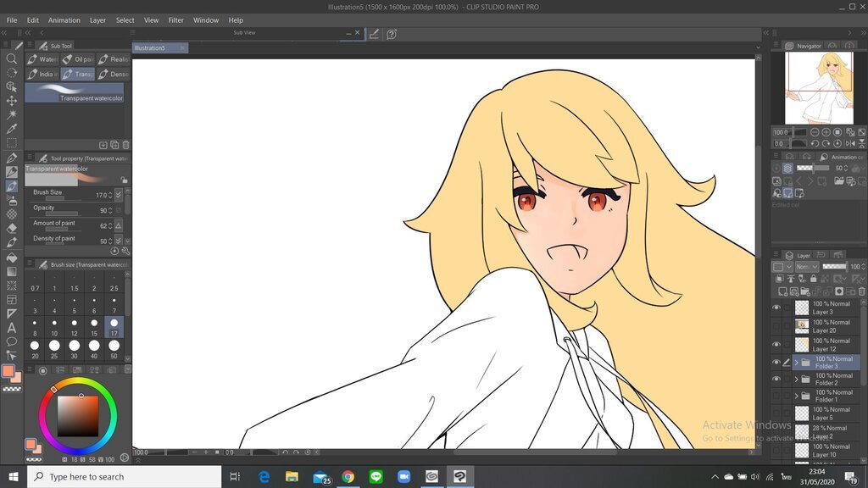Select the Move layer tool

[12, 101]
